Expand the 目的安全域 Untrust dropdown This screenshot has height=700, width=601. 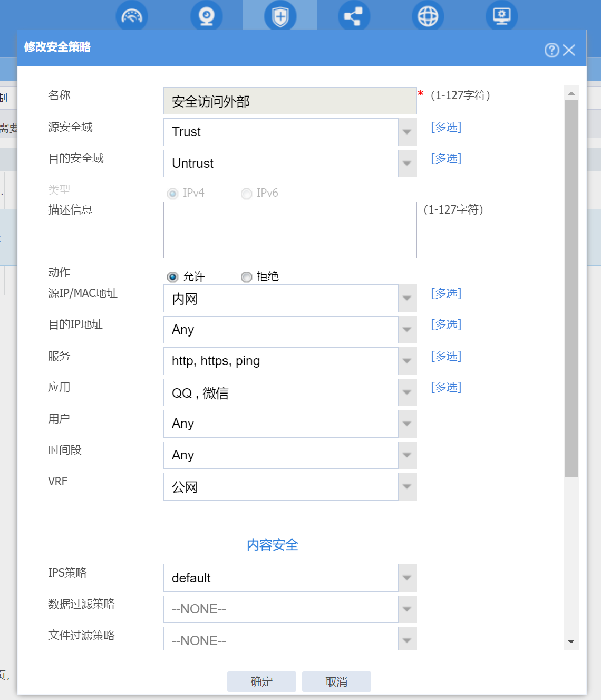pos(407,164)
